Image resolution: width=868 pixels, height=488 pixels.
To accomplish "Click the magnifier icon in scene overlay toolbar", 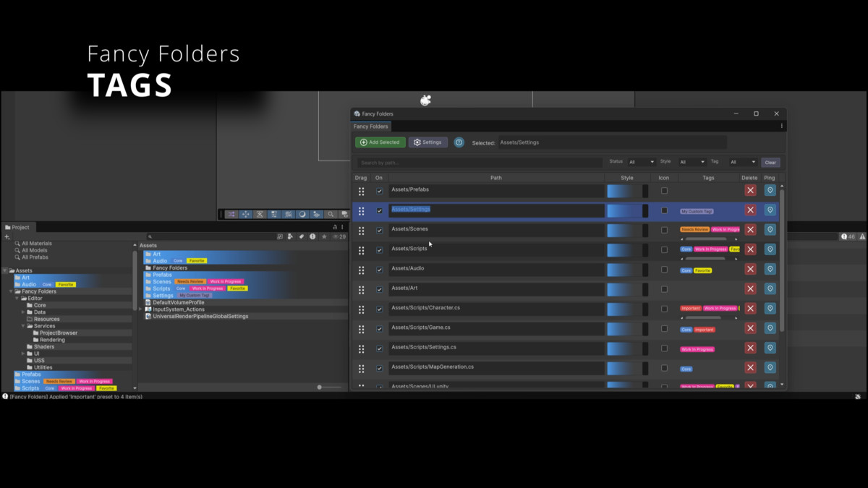I will point(331,214).
